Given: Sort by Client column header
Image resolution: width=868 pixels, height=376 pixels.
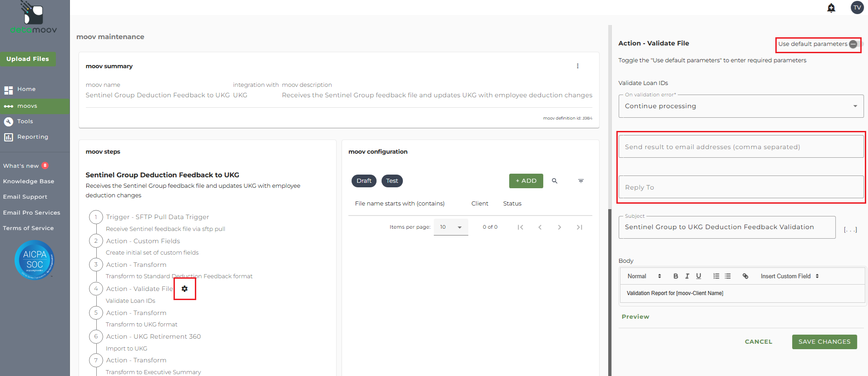Looking at the screenshot, I should click(x=480, y=204).
